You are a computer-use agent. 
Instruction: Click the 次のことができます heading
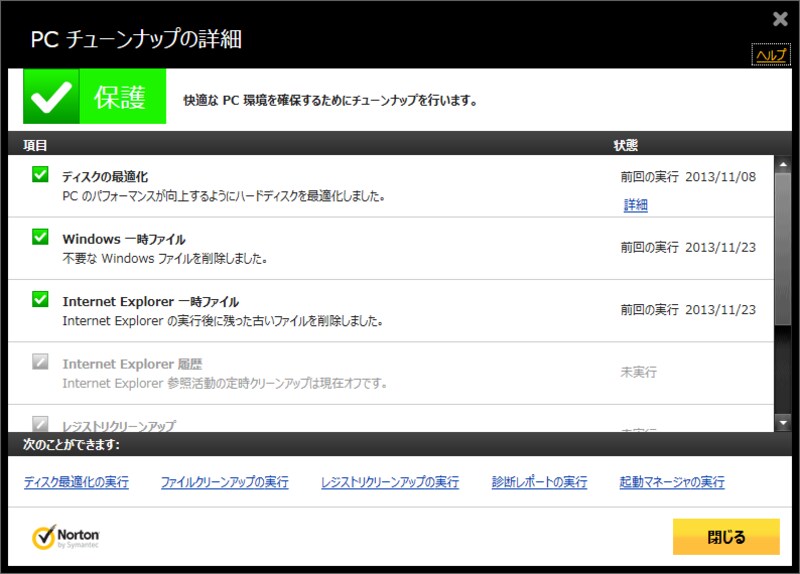[71, 444]
